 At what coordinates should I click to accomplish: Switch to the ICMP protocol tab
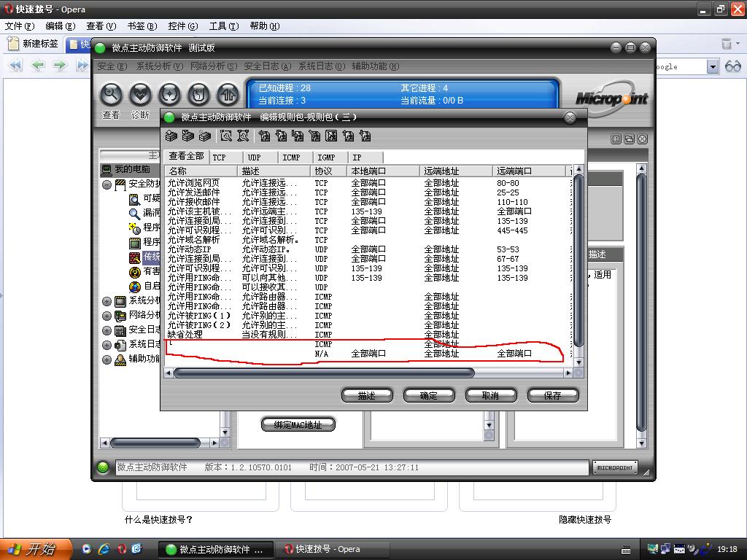click(x=295, y=157)
